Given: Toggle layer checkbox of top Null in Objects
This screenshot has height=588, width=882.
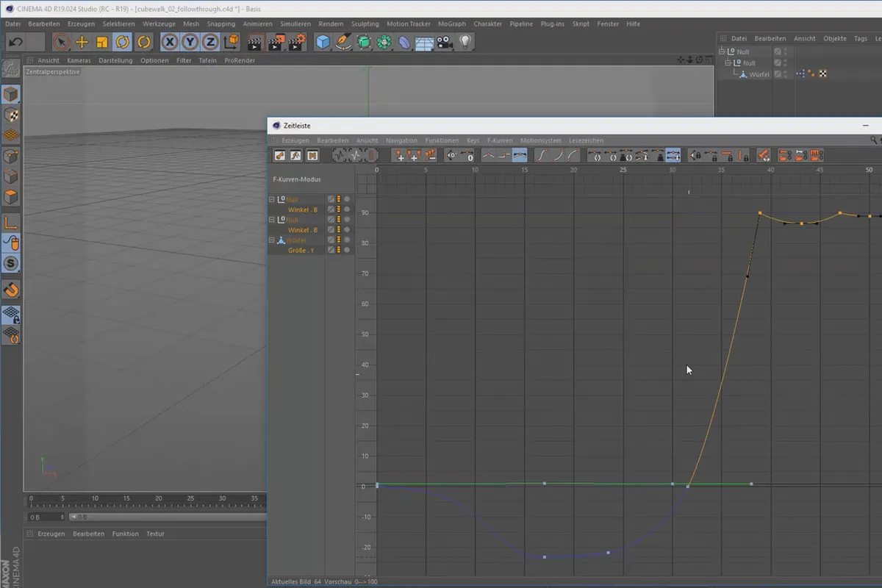Looking at the screenshot, I should [x=778, y=51].
